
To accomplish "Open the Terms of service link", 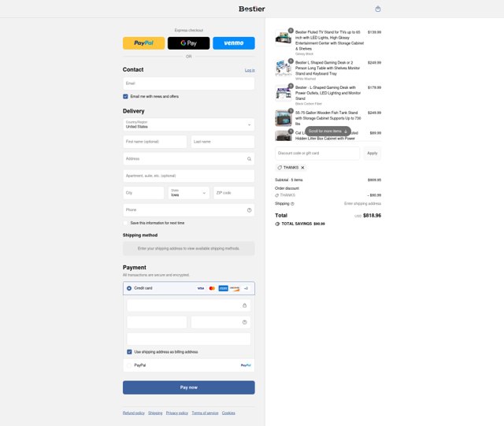I will click(205, 413).
